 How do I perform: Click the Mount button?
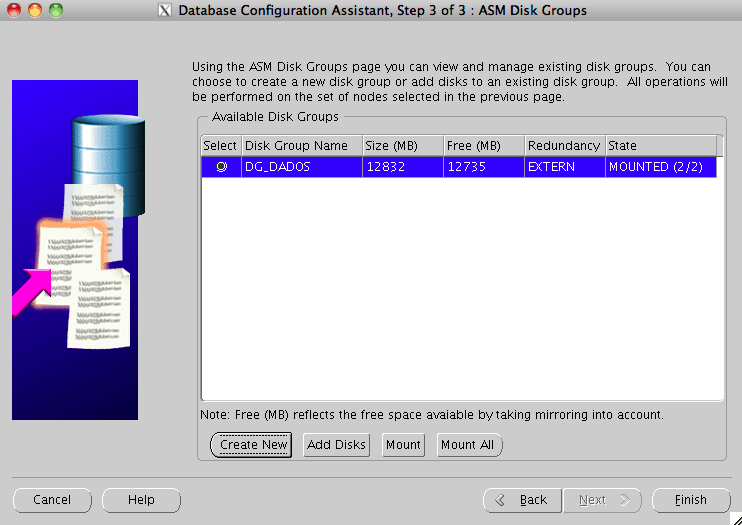[x=403, y=445]
